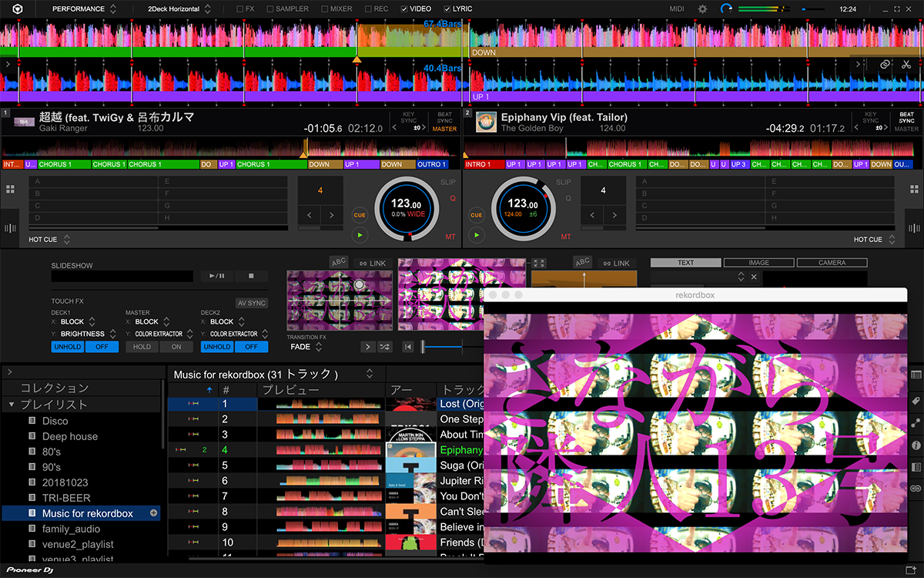This screenshot has width=924, height=578.
Task: Open the 2Deck Horizontal layout dropdown
Action: click(x=179, y=9)
